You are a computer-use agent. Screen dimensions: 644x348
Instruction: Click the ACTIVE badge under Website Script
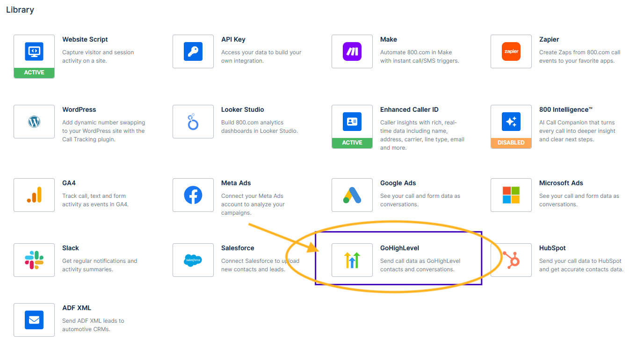click(34, 72)
